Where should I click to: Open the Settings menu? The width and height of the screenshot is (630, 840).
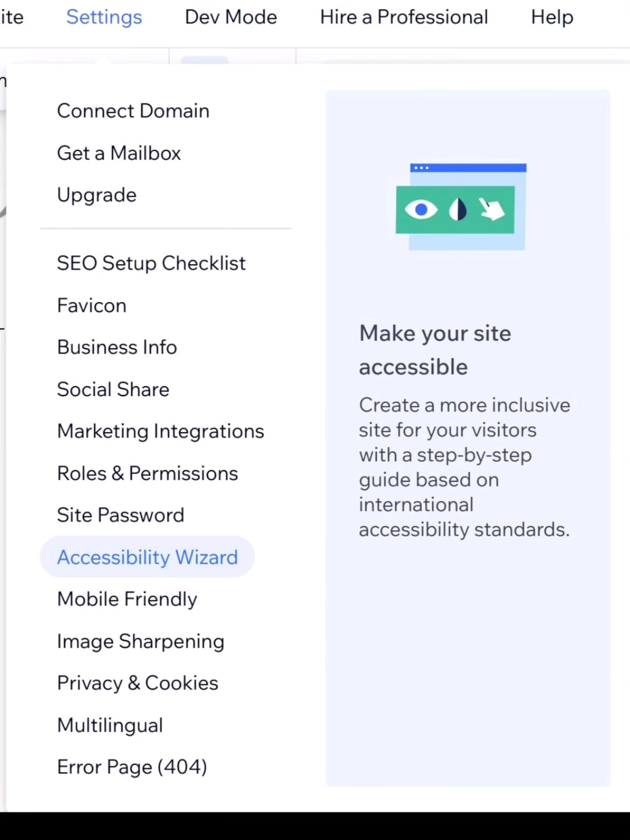tap(104, 17)
